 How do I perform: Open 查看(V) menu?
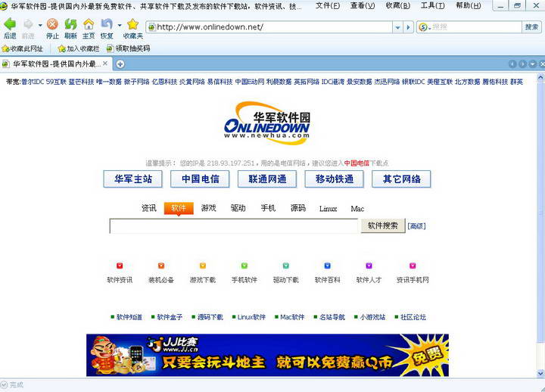point(363,5)
